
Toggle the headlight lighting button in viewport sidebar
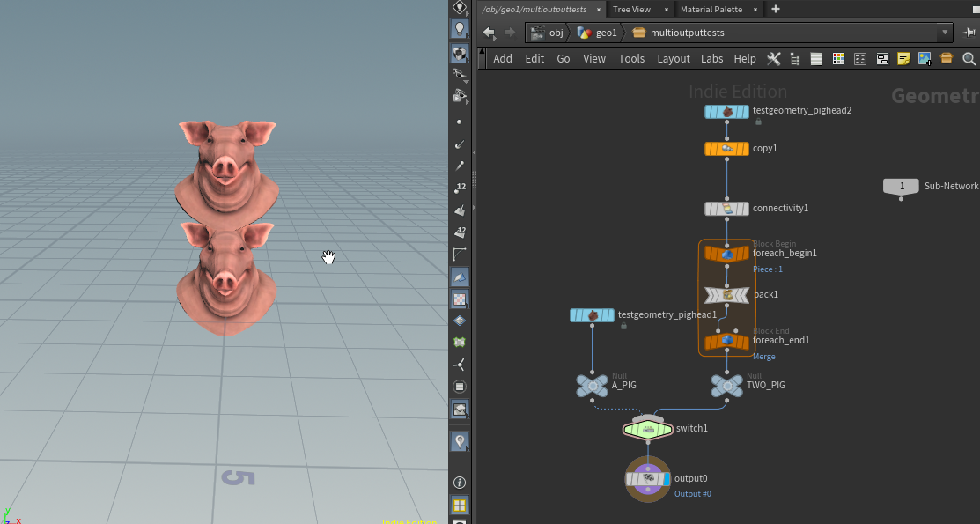point(459,29)
